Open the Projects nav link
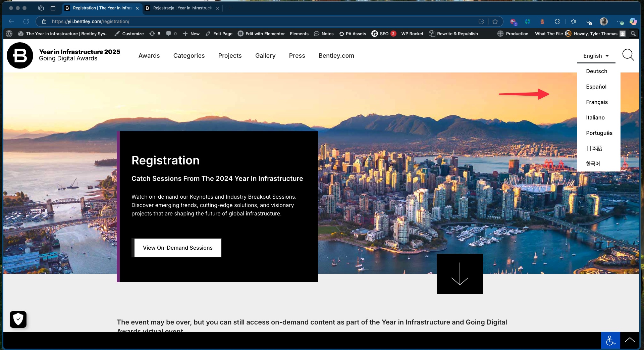 coord(230,56)
